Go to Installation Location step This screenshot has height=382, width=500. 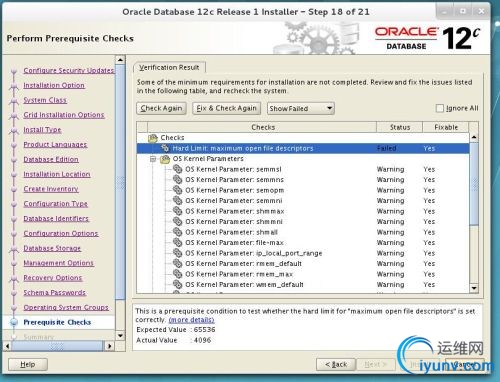57,174
